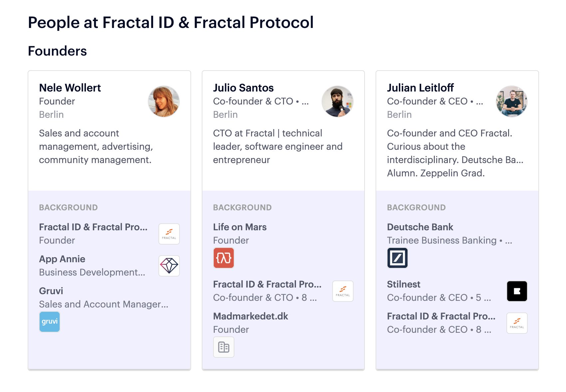Image resolution: width=566 pixels, height=392 pixels.
Task: Click the Stilnest company name
Action: tap(404, 284)
